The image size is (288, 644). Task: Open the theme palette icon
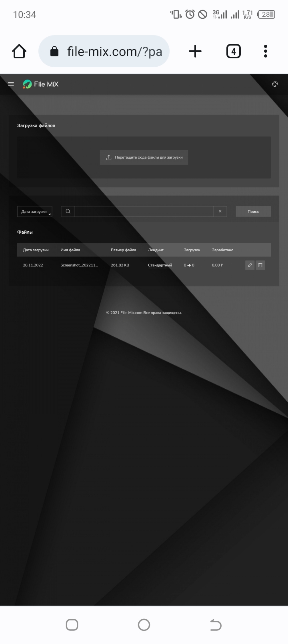[275, 84]
